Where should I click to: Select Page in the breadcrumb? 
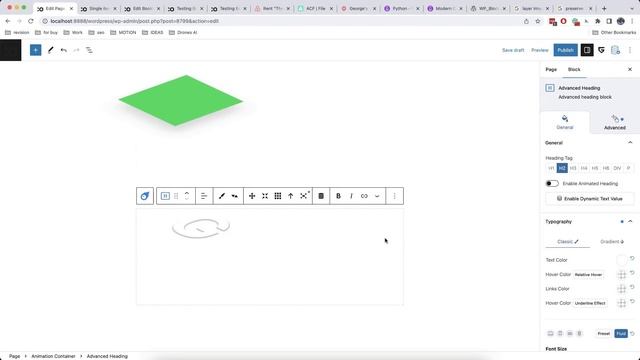pyautogui.click(x=14, y=356)
